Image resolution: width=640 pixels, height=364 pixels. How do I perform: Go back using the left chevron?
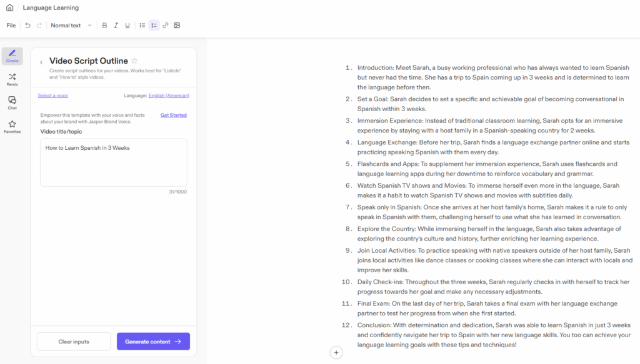point(41,62)
